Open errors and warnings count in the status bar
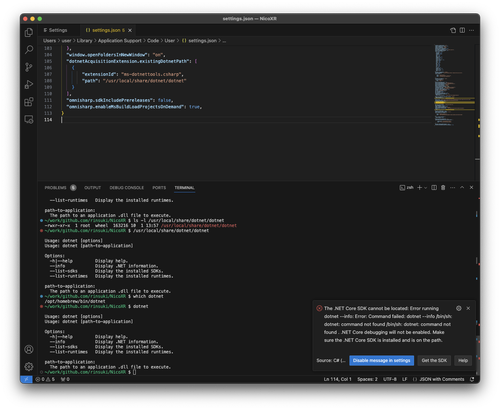Viewport: 500px width, 410px height. pos(45,379)
